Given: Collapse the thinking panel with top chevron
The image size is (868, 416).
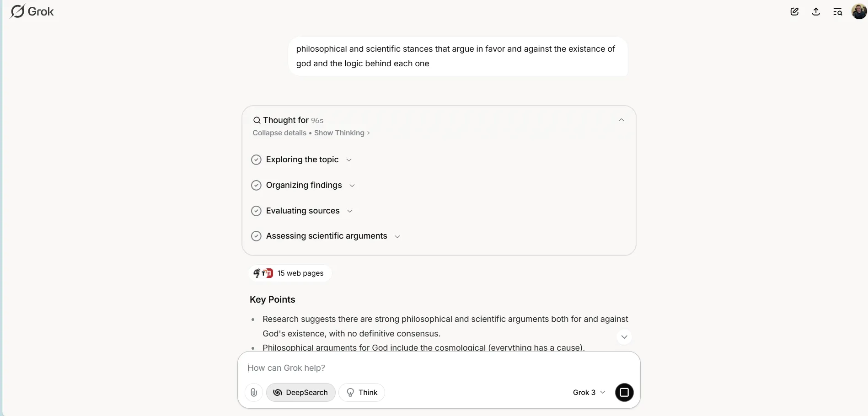Looking at the screenshot, I should click(621, 120).
